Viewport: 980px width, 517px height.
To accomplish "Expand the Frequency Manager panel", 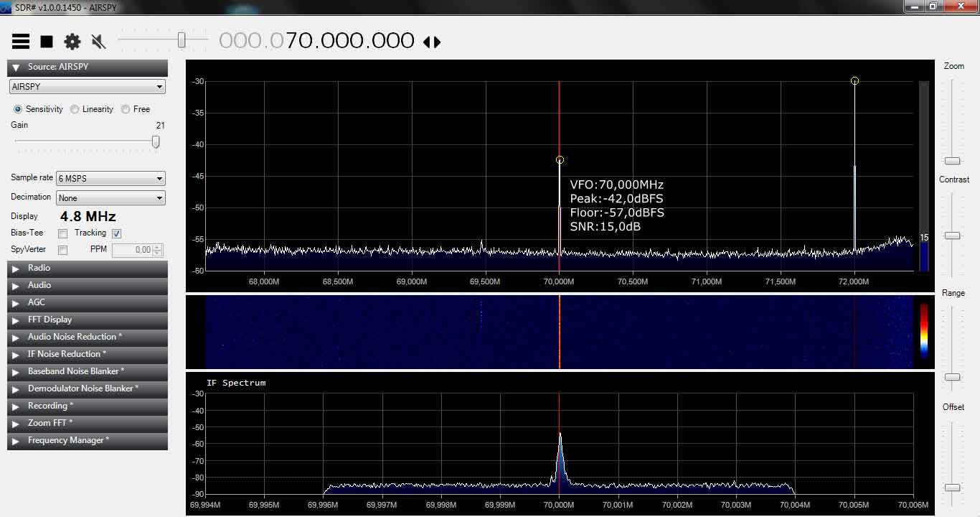I will point(88,441).
